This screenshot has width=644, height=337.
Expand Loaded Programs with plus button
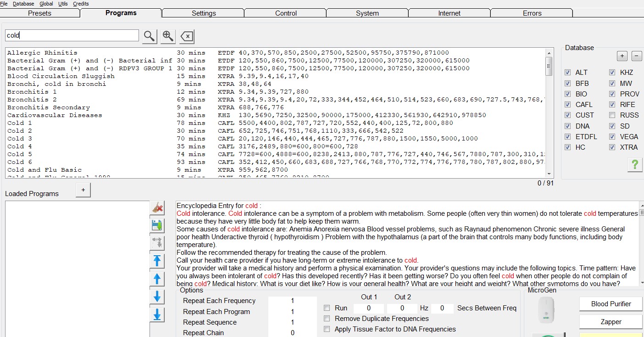point(83,190)
